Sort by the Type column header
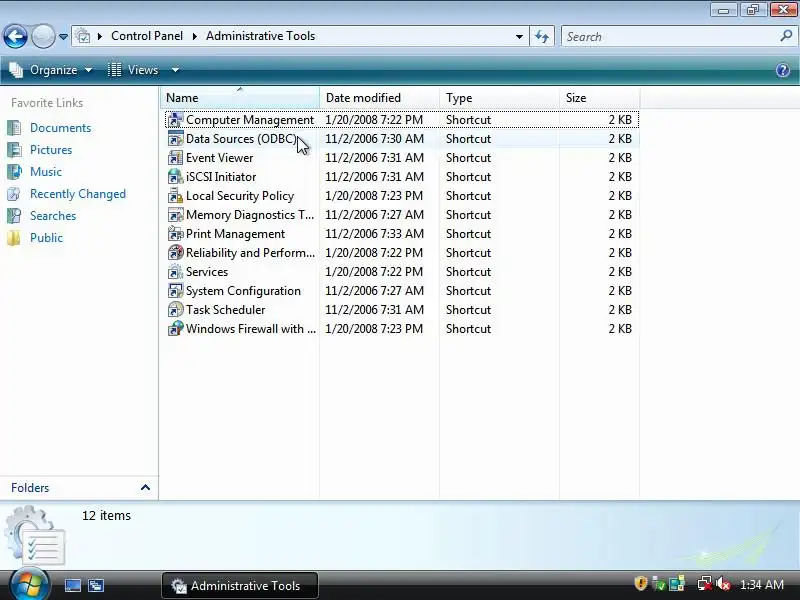 point(499,97)
